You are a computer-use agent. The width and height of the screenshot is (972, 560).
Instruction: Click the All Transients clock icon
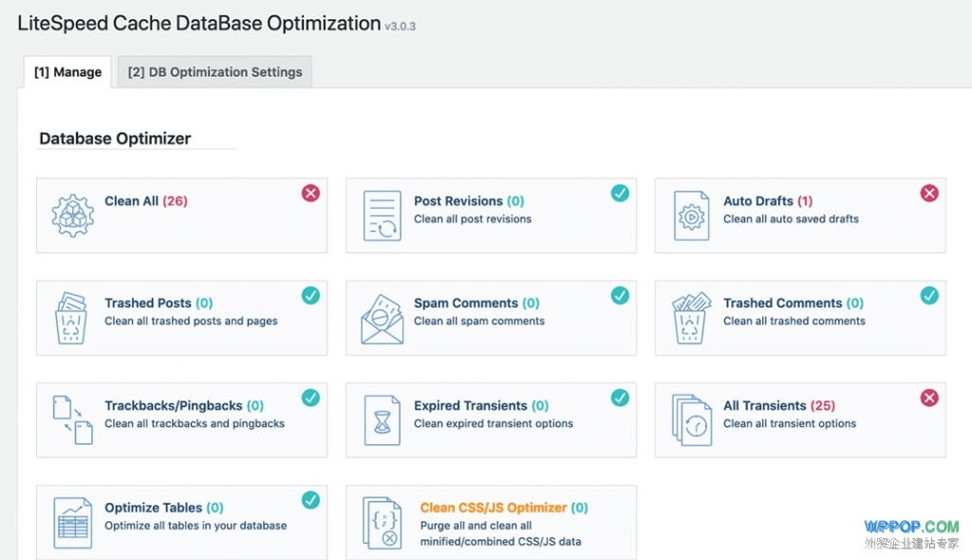[691, 420]
